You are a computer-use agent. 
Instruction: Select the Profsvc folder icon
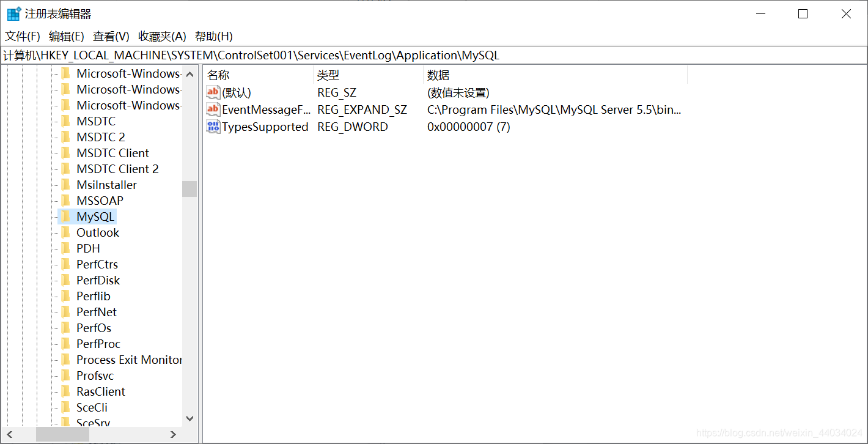[65, 376]
